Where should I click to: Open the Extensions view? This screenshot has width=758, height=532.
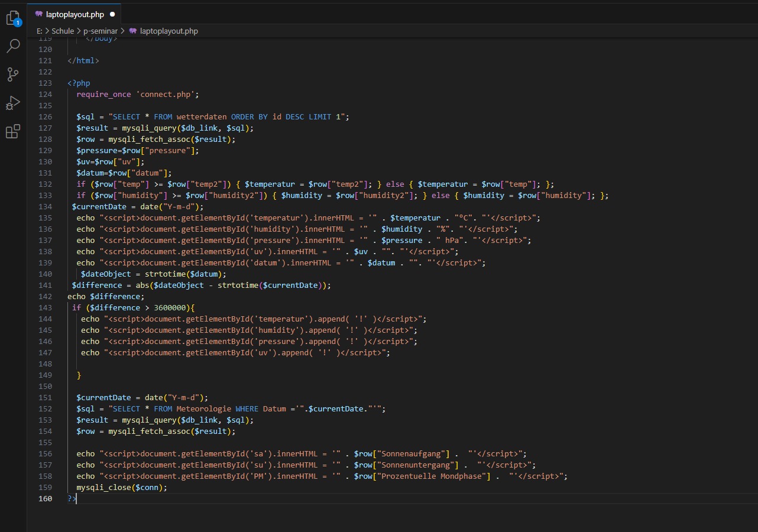click(13, 131)
